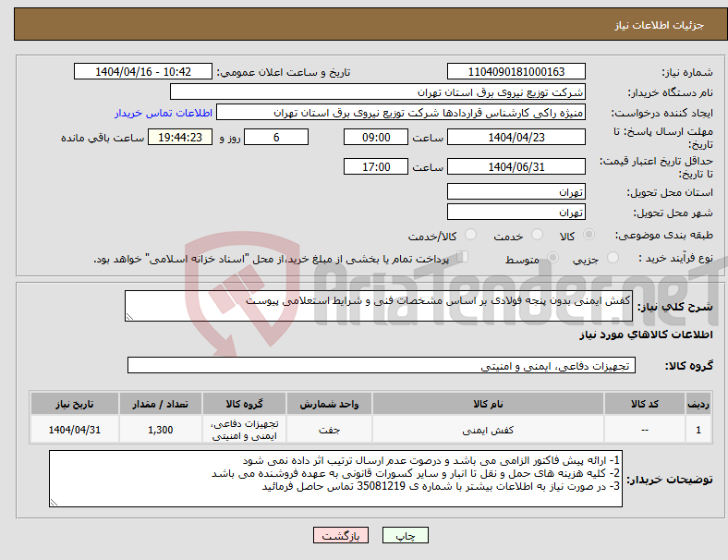Open the اطلاعات تماس خریدار link
Viewport: 728px width, 560px height.
[164, 113]
